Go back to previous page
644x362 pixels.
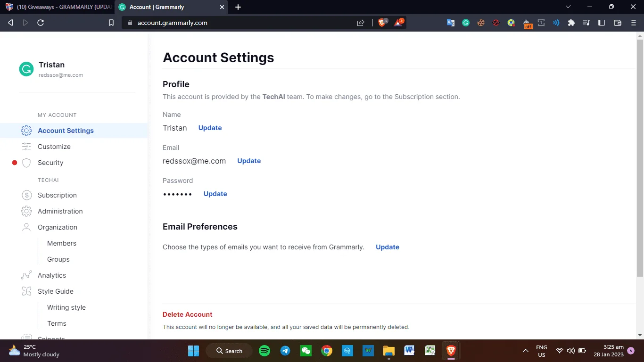click(x=10, y=23)
